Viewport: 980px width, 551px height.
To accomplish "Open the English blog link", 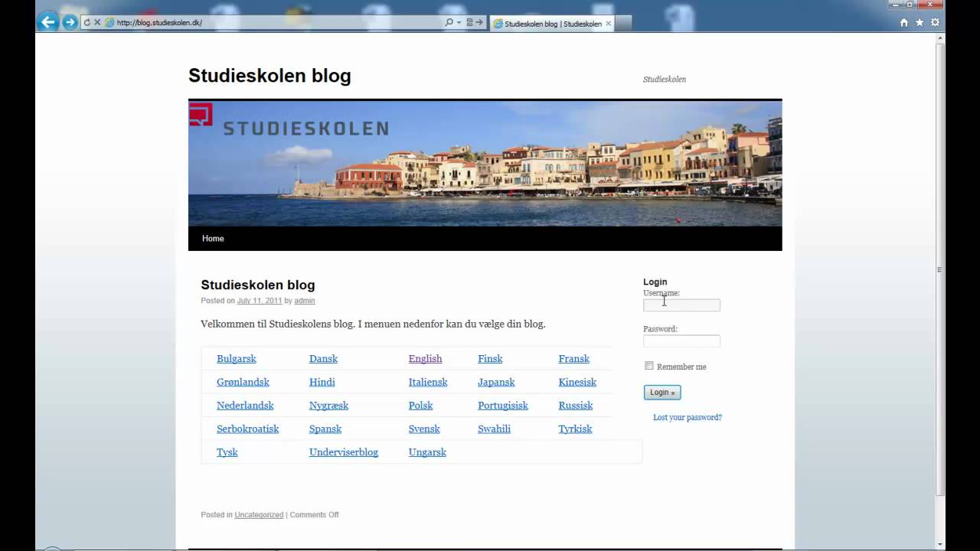I will click(x=425, y=359).
